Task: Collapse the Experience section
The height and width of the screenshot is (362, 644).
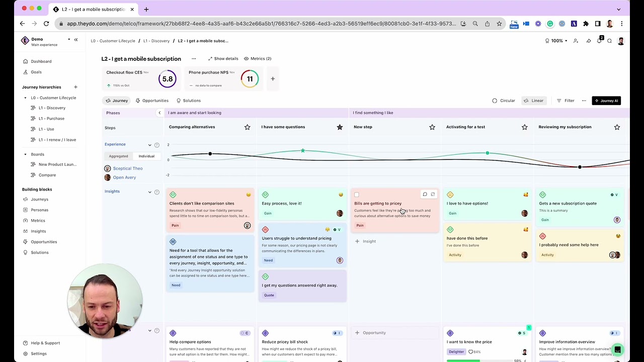Action: 149,145
